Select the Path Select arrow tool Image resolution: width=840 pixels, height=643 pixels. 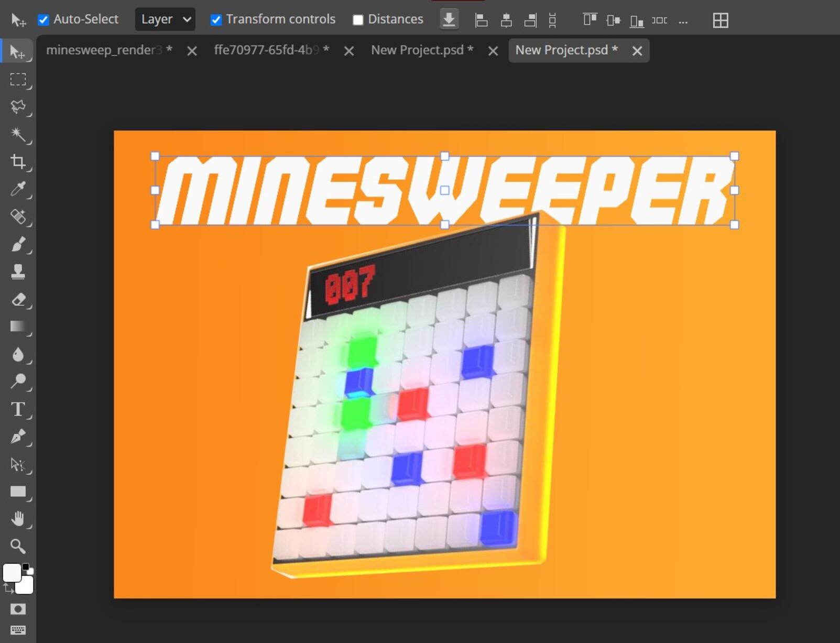point(18,464)
